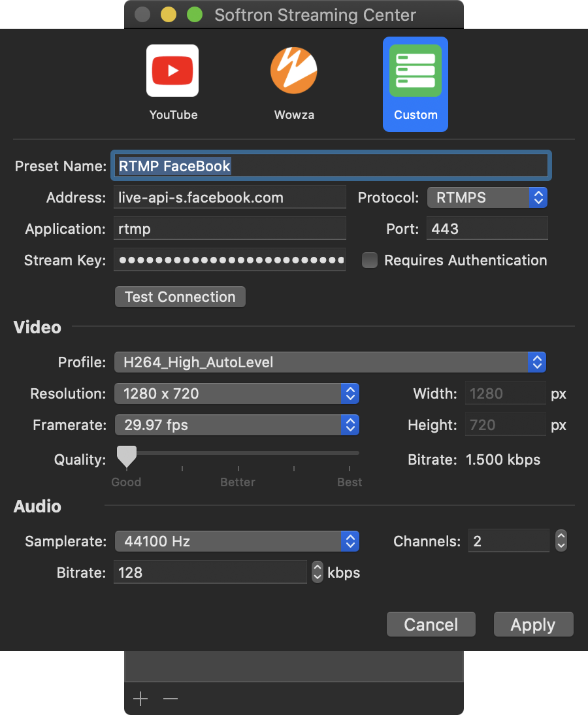The image size is (588, 715).
Task: Focus the Stream Key password field
Action: point(230,260)
